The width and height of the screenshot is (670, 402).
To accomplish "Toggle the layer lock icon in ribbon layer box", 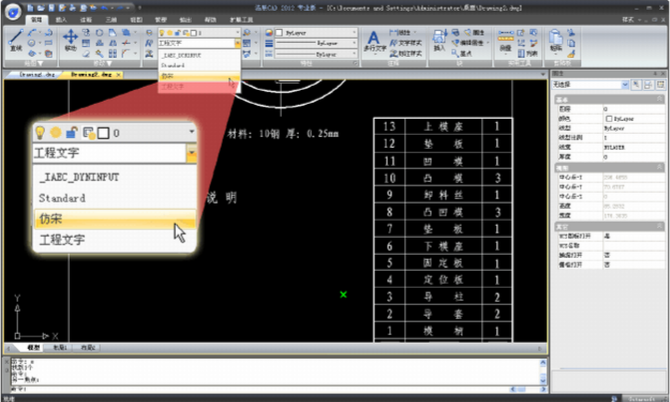I will 178,33.
